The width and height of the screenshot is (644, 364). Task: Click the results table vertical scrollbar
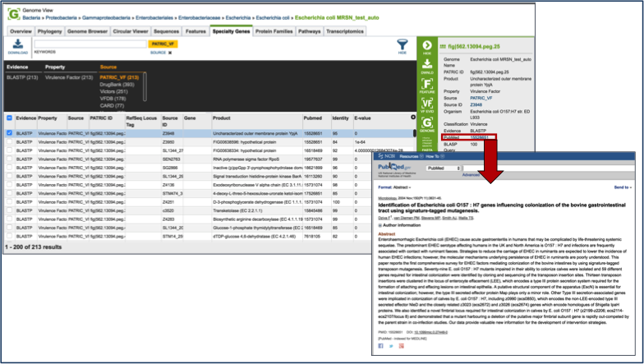(x=414, y=133)
